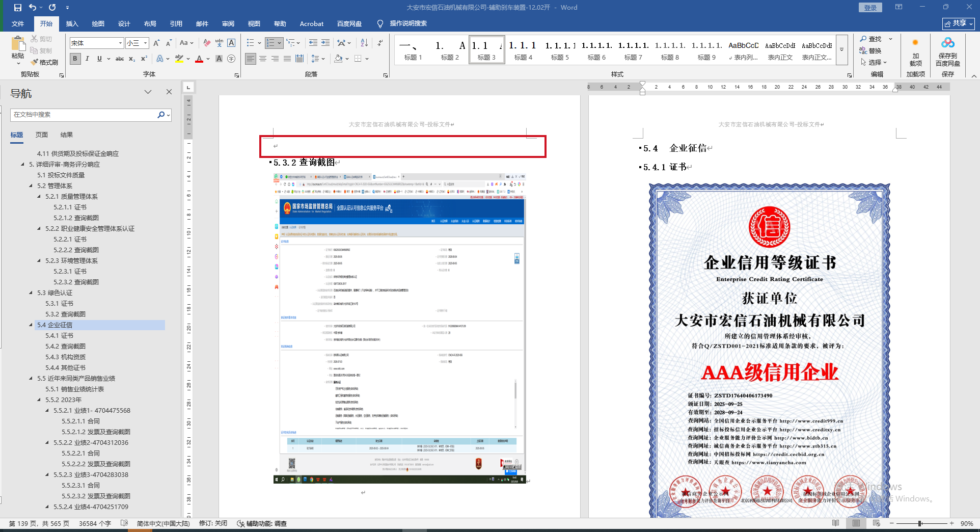Viewport: 980px width, 532px height.
Task: Open the font dialog launcher
Action: click(x=237, y=75)
